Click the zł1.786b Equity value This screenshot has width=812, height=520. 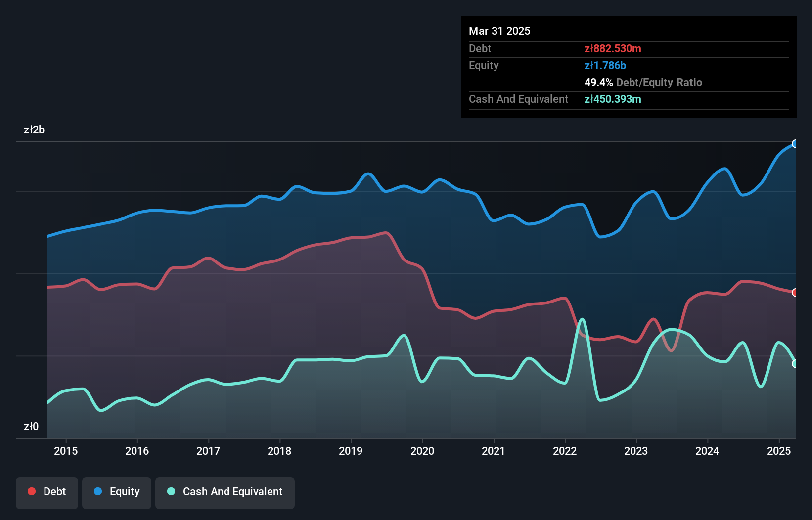(605, 65)
